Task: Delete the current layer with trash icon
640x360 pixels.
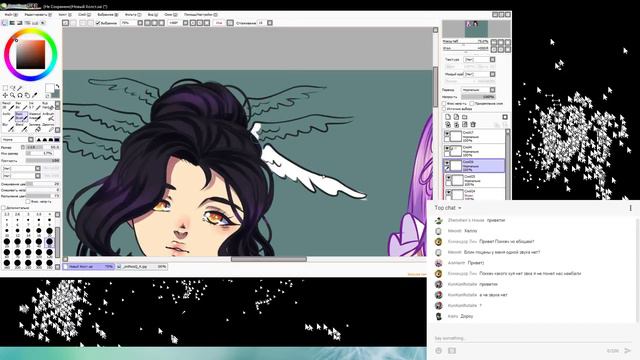Action: click(473, 124)
